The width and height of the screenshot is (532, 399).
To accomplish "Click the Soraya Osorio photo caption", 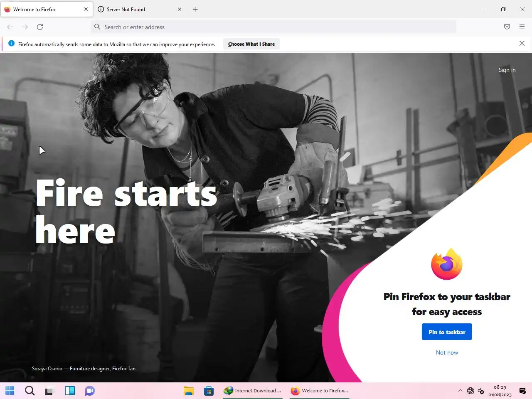I will (x=84, y=369).
